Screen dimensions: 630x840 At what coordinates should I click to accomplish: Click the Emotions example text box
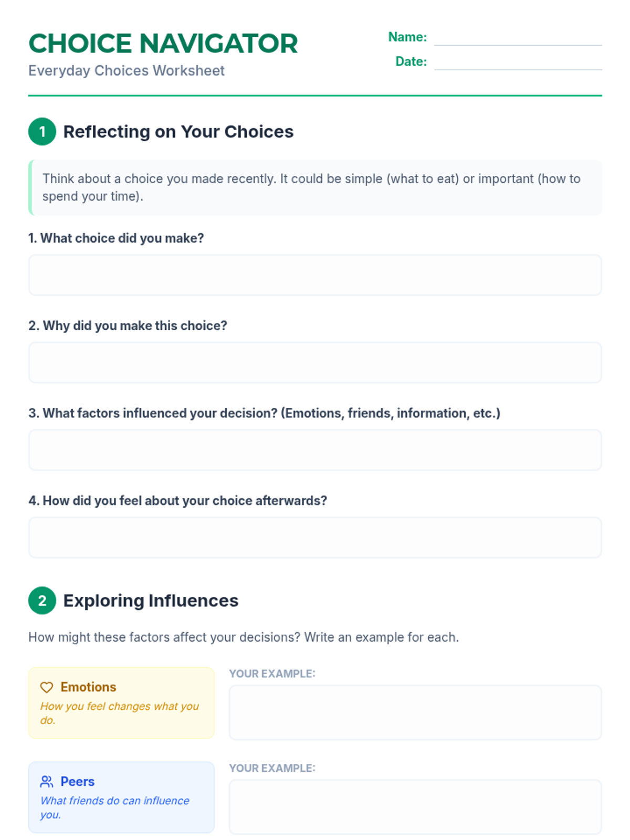pyautogui.click(x=415, y=712)
